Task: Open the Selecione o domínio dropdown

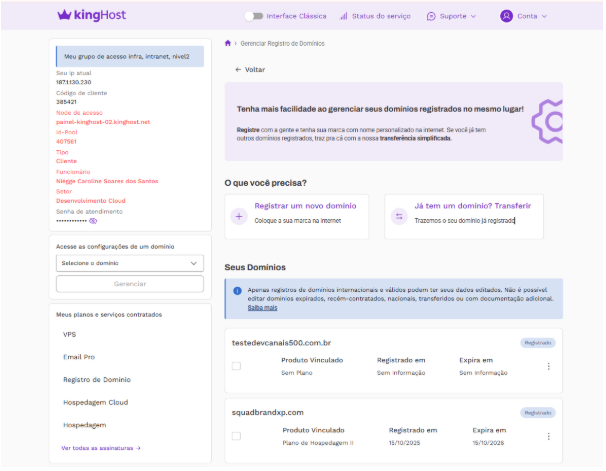Action: pyautogui.click(x=130, y=263)
